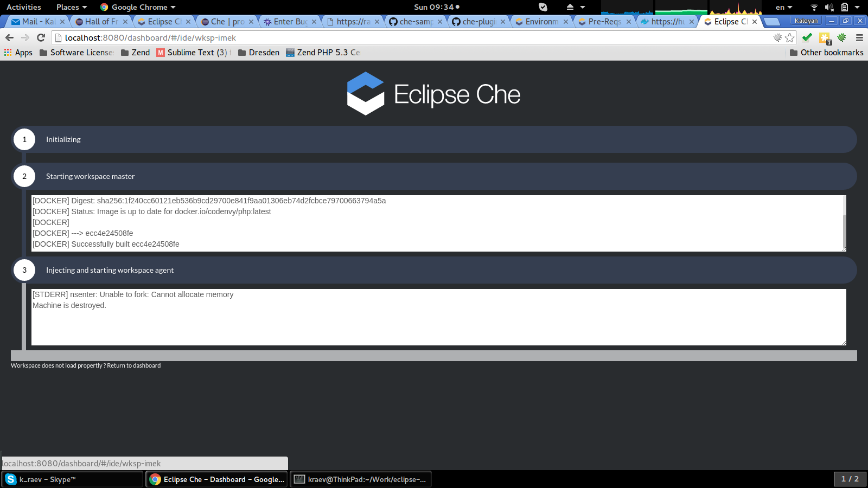Screen dimensions: 868x488
Task: Open the Zend PHP 5.3 Ce bookmark
Action: pyautogui.click(x=323, y=53)
